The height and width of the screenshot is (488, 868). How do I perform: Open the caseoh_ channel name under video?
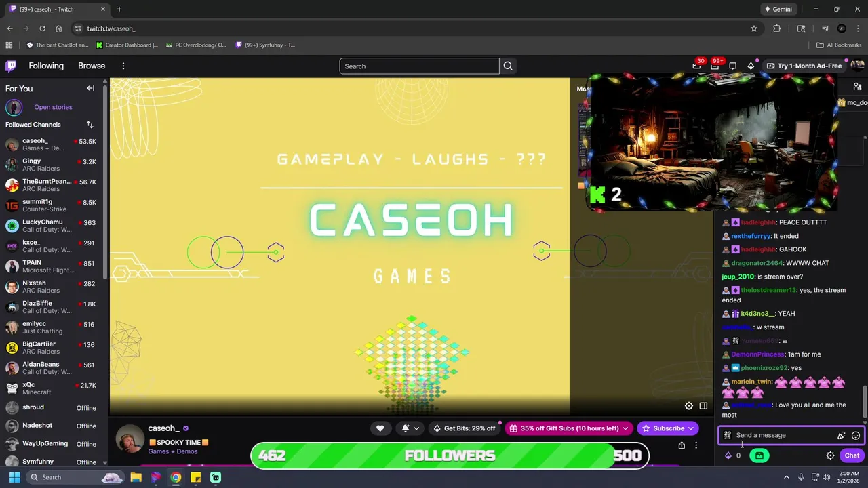[163, 428]
